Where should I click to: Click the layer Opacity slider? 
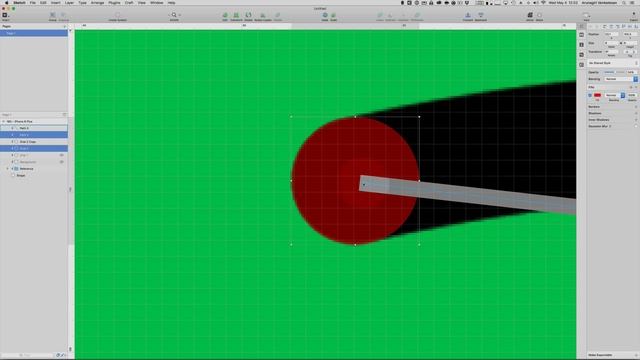click(614, 72)
